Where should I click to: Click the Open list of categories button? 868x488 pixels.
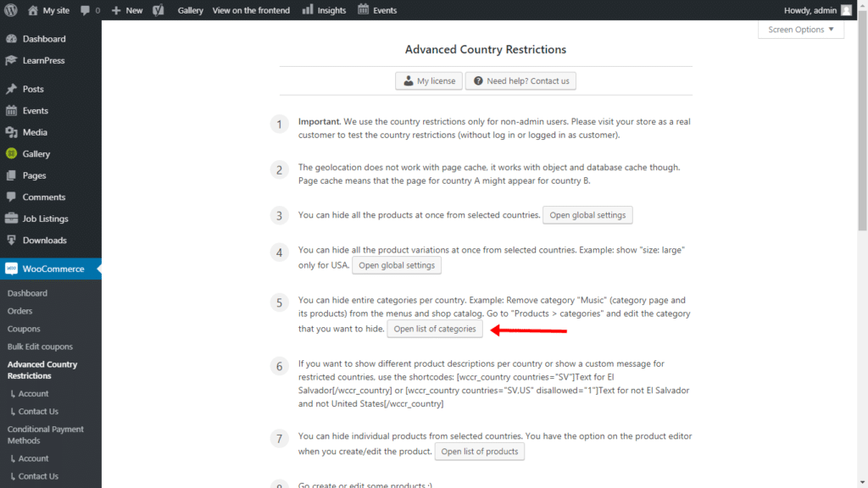tap(435, 328)
